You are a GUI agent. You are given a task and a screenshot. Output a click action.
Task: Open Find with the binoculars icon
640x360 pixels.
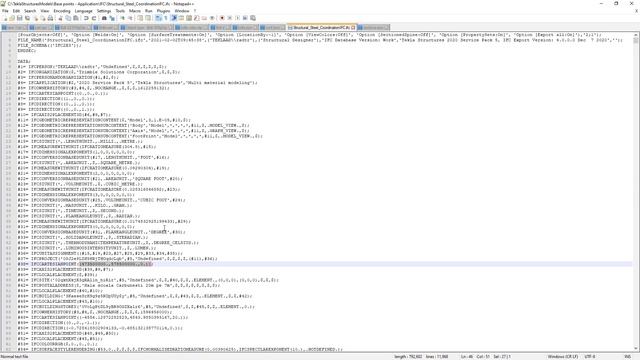104,18
